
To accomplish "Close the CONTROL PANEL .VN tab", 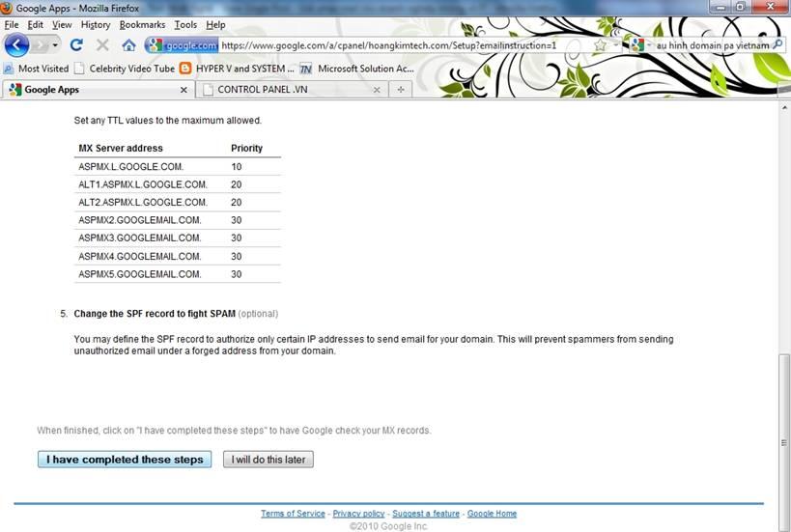I will coord(377,90).
